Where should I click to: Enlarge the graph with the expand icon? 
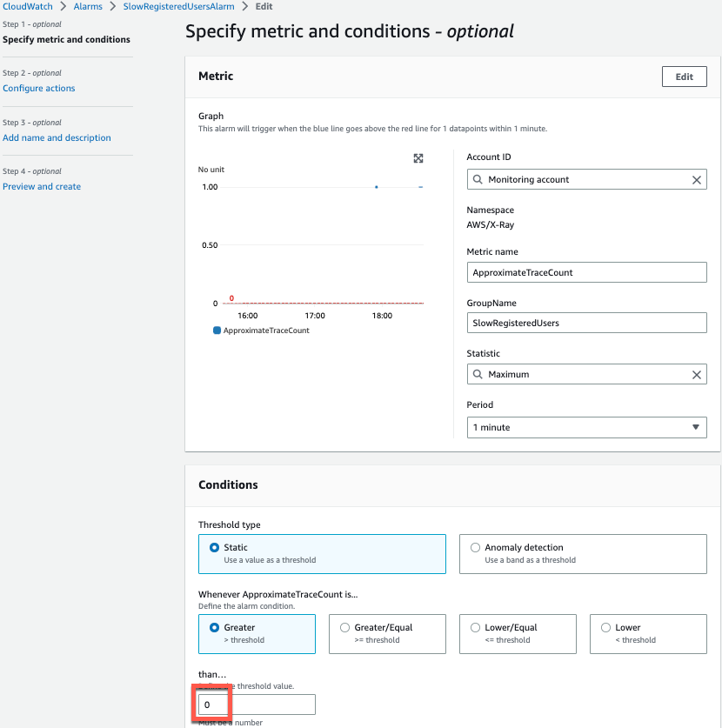pos(418,158)
